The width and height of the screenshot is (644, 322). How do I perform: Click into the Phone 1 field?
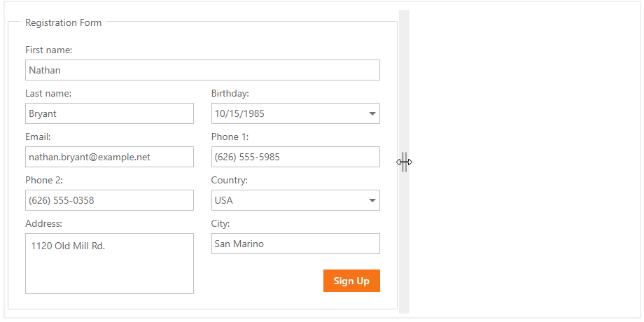[x=295, y=157]
